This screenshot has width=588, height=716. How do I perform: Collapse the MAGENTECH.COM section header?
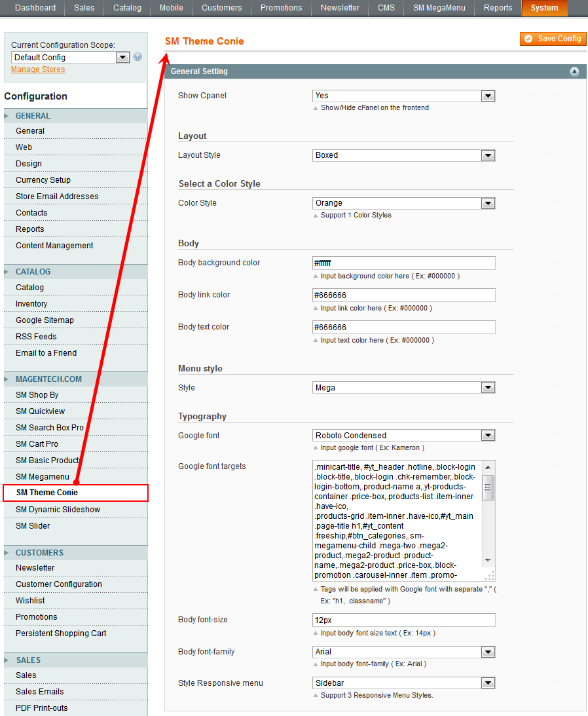click(x=75, y=379)
